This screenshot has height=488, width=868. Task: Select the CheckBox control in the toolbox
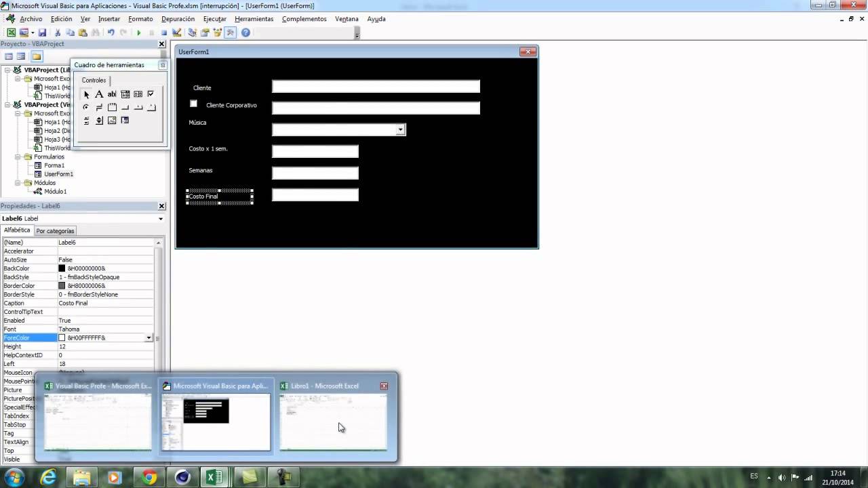pos(151,94)
